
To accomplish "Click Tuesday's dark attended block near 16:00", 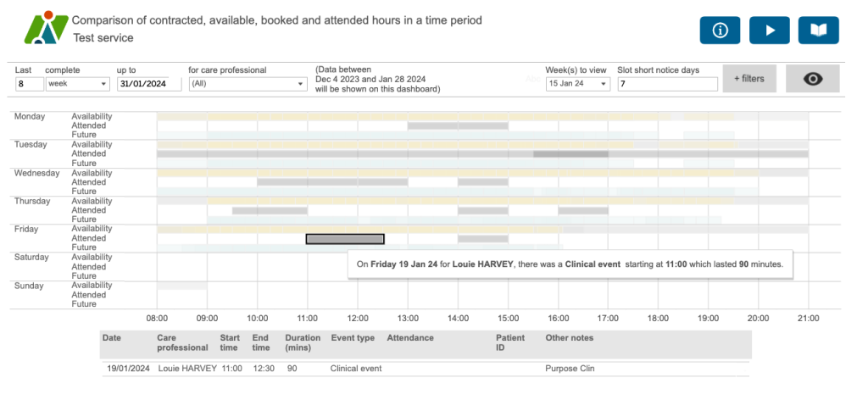I will [570, 153].
